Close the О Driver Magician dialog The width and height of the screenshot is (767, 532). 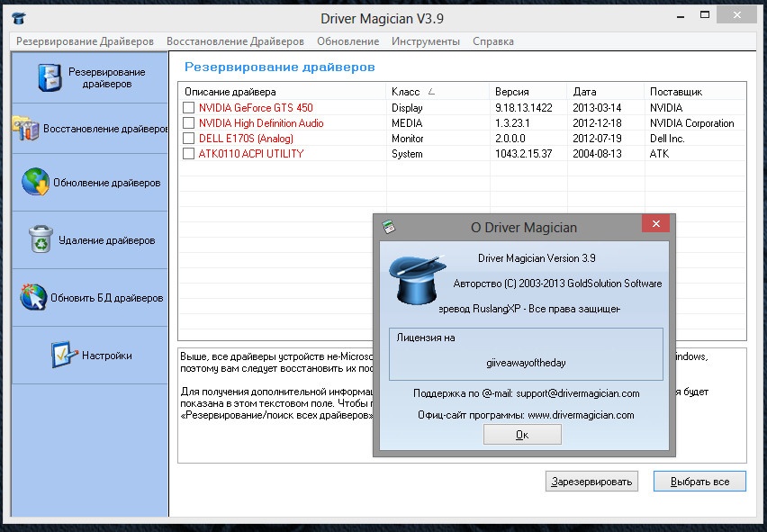coord(656,224)
